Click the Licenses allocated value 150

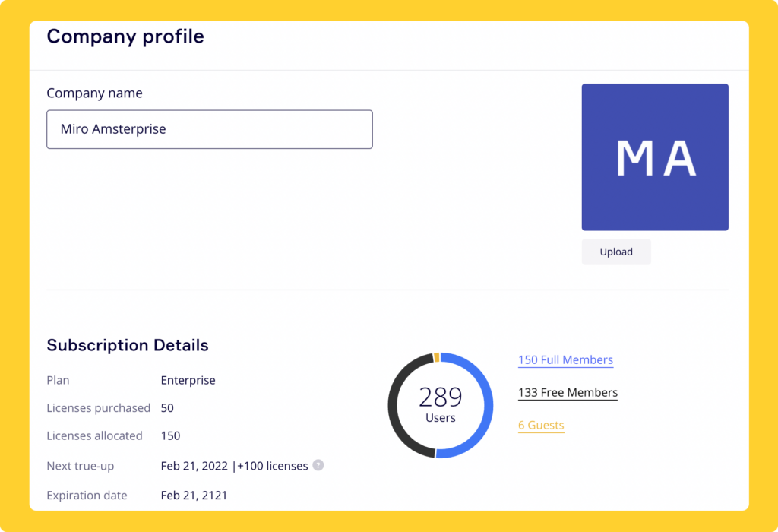[x=170, y=436]
